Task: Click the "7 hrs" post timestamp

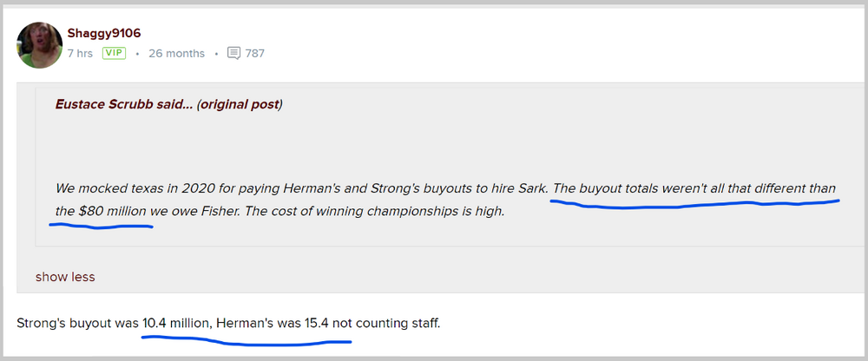Action: 81,53
